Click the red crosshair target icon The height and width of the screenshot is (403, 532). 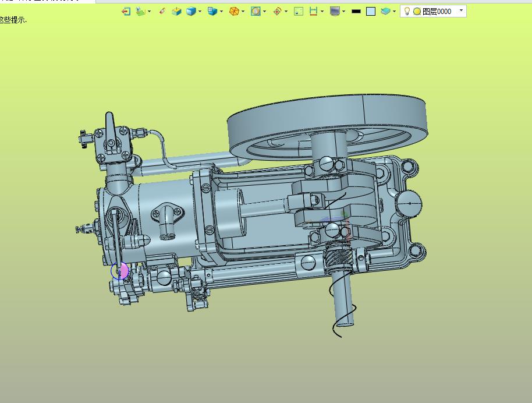pos(277,12)
